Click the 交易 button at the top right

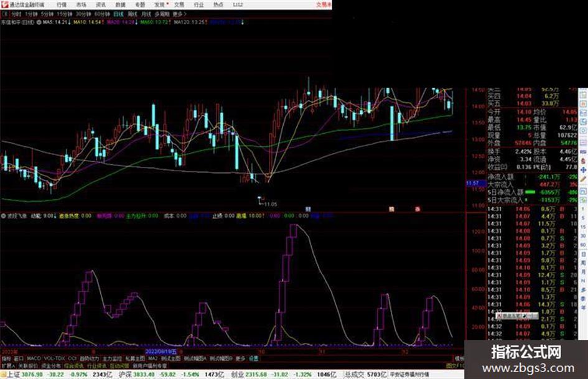[322, 4]
